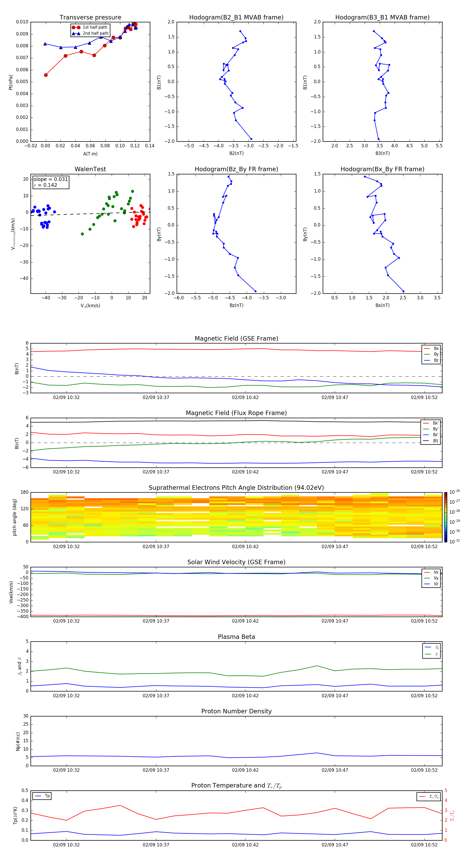473x868 pixels.
Task: Click the "Proton Temperature and Te/Tp" title
Action: (236, 786)
